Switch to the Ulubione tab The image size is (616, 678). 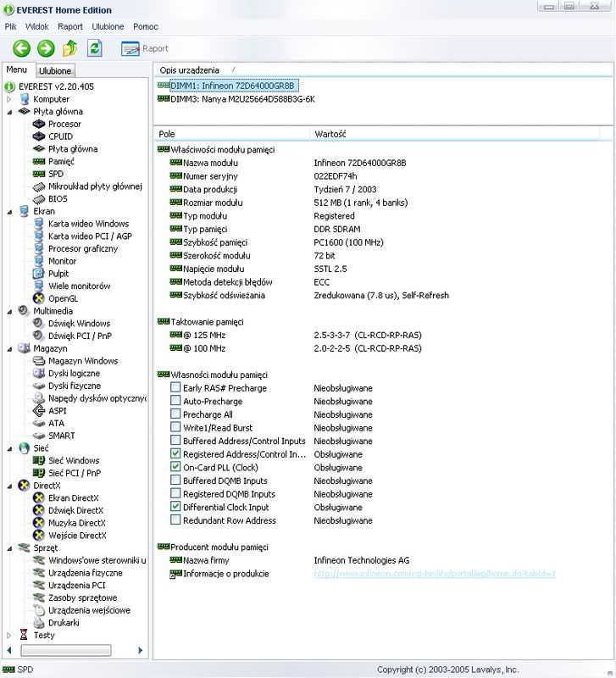[x=55, y=71]
